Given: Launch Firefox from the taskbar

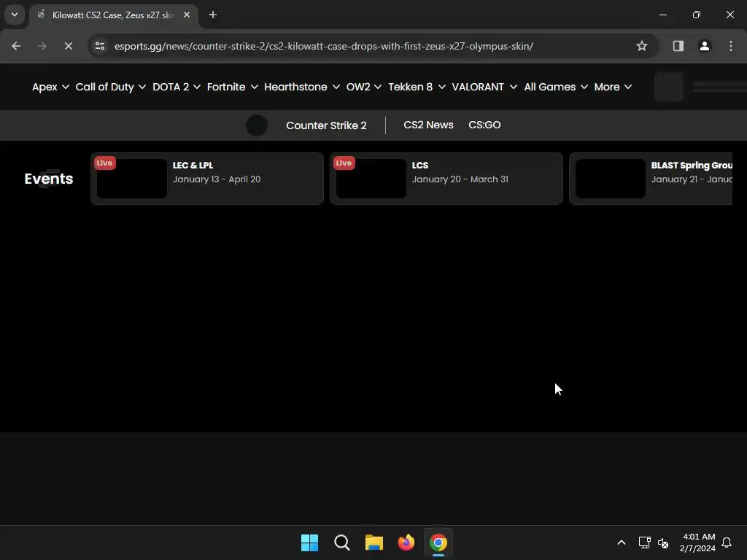Looking at the screenshot, I should coord(406,542).
